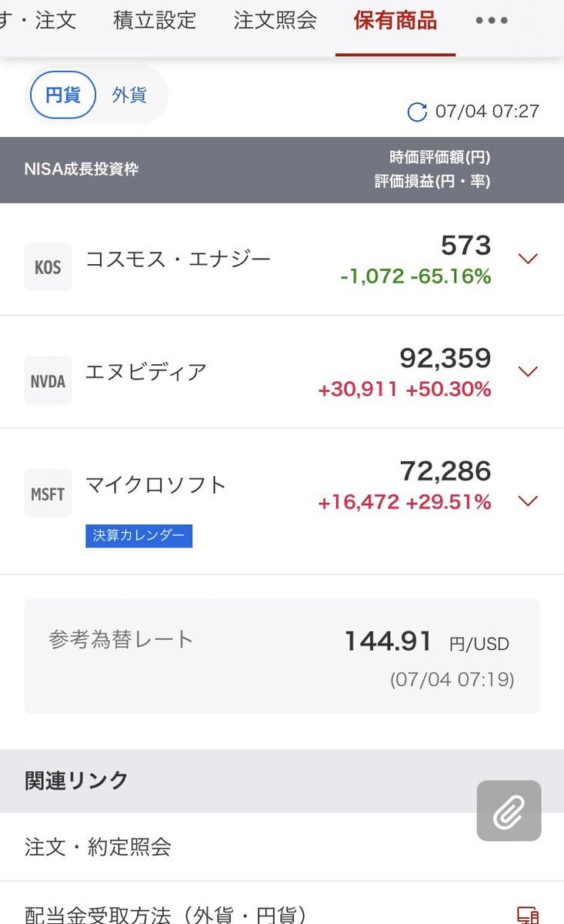Screen dimensions: 564x924
Task: Expand the エヌビディア holding details
Action: tap(528, 372)
